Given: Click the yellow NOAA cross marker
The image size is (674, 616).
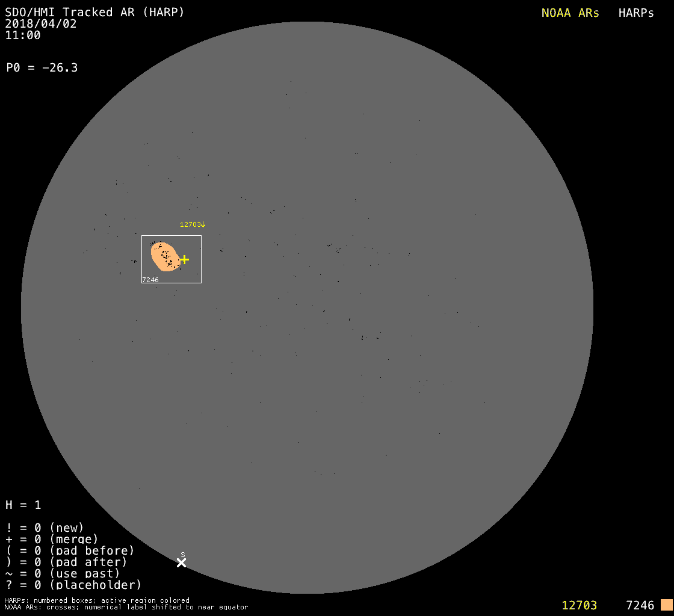Looking at the screenshot, I should click(184, 259).
